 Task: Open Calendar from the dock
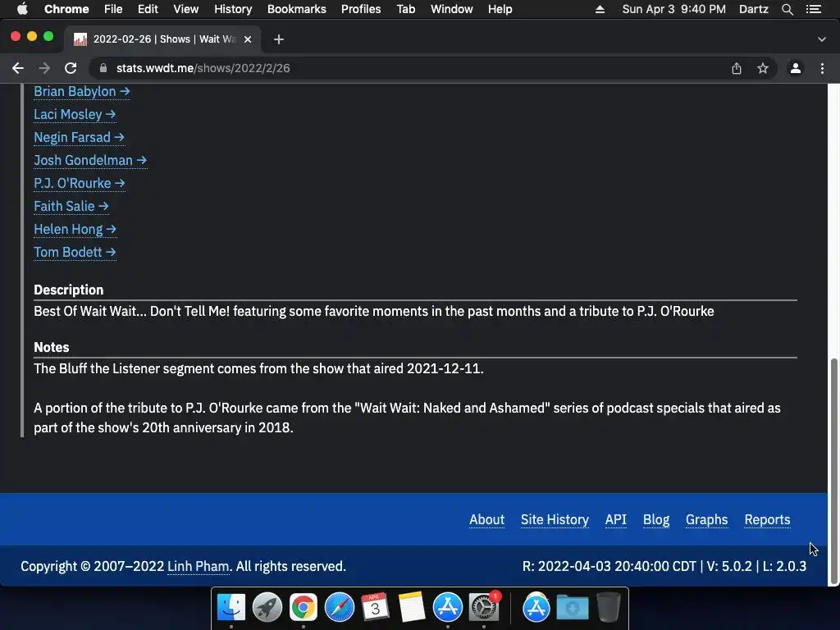pos(376,608)
